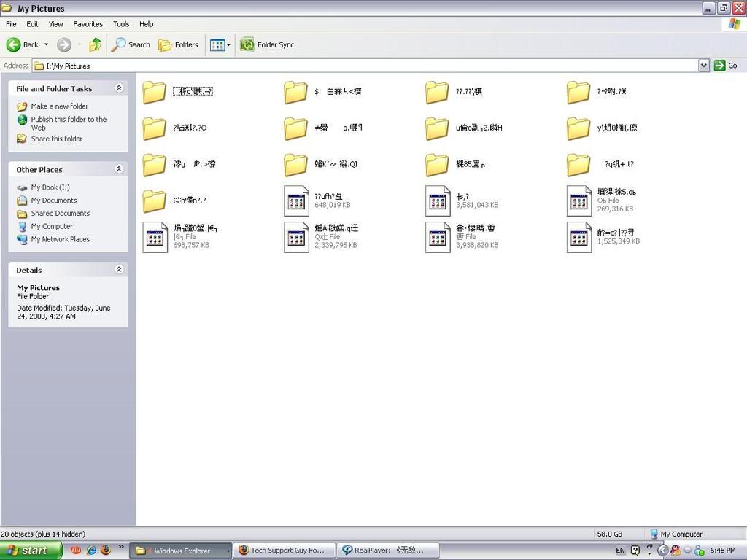Click the Firefox quick launch icon

tap(106, 551)
